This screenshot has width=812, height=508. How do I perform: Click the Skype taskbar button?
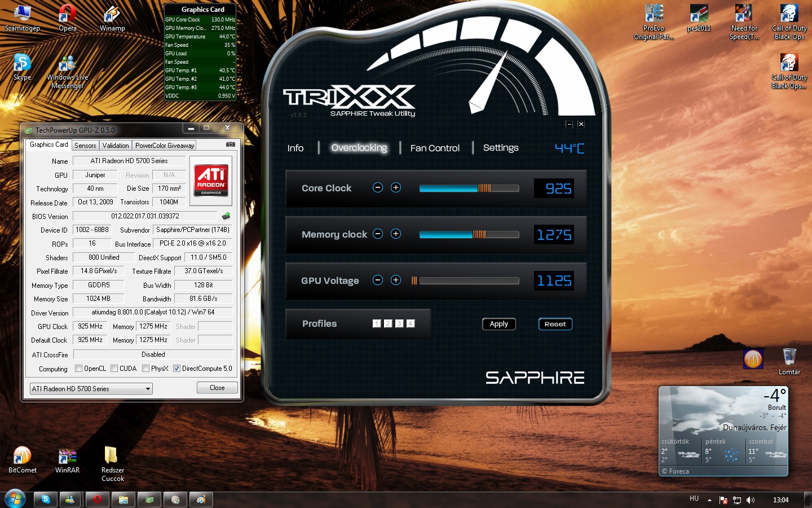(x=45, y=500)
